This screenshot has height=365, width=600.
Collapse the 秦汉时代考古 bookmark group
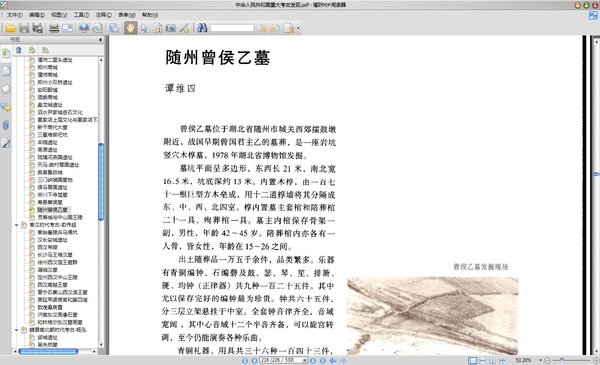[x=16, y=225]
